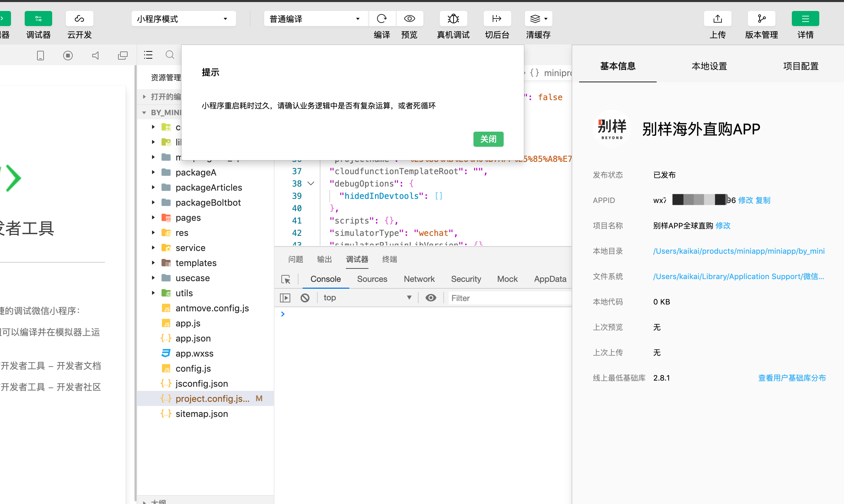Select the inspect element cursor icon
Image resolution: width=844 pixels, height=504 pixels.
[286, 279]
